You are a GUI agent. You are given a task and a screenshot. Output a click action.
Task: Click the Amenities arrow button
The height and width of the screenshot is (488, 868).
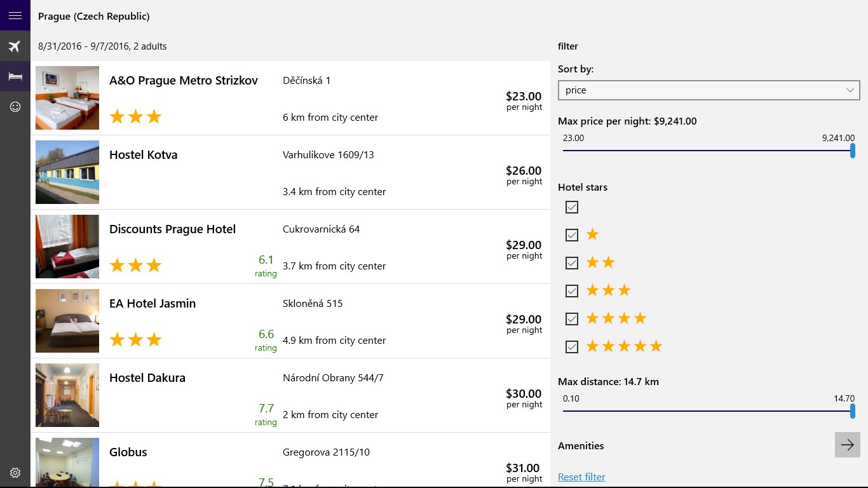pos(847,445)
